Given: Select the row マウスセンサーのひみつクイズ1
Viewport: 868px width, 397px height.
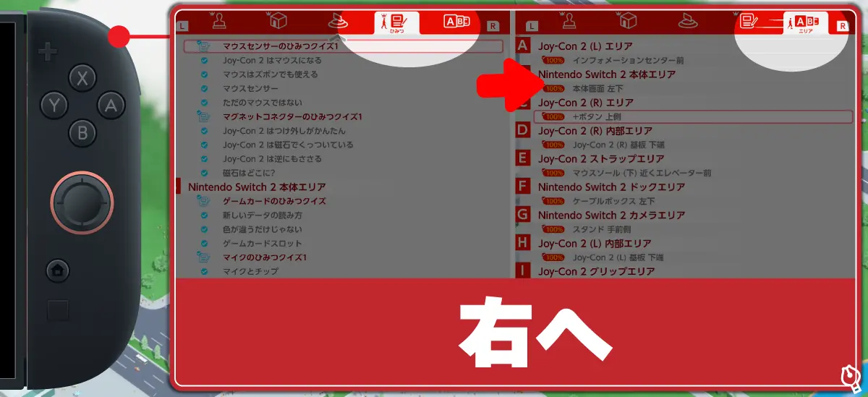Looking at the screenshot, I should tap(343, 46).
